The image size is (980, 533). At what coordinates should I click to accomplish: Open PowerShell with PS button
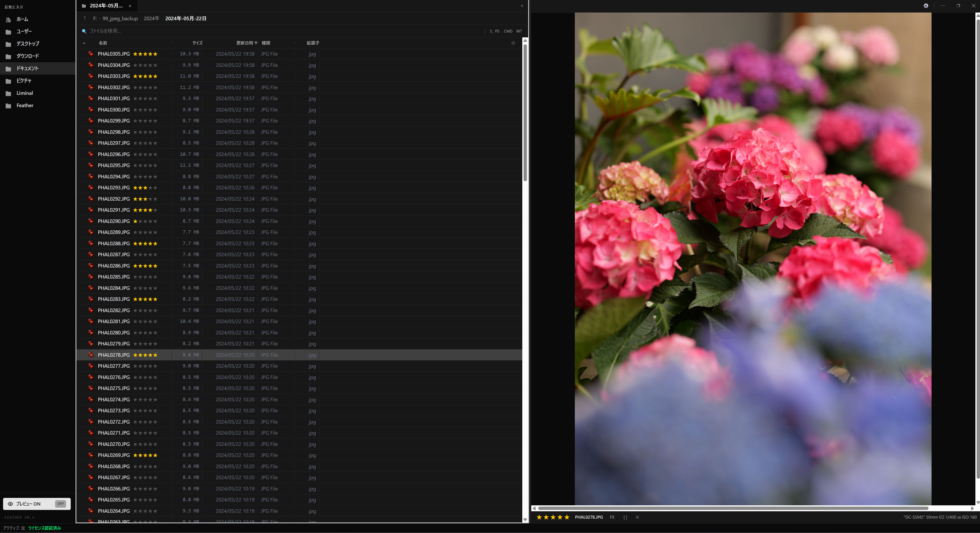pos(495,31)
